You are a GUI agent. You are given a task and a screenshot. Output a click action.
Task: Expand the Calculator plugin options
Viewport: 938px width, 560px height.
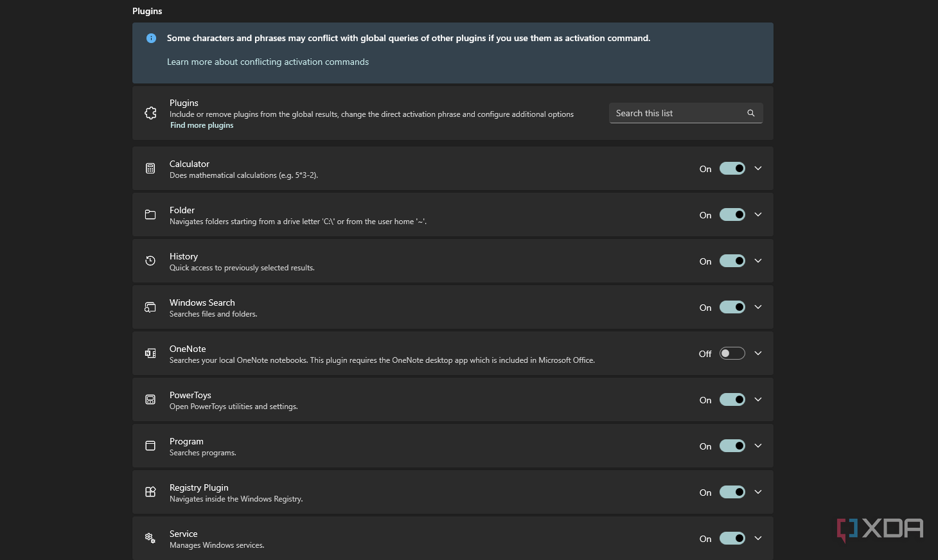pos(758,168)
